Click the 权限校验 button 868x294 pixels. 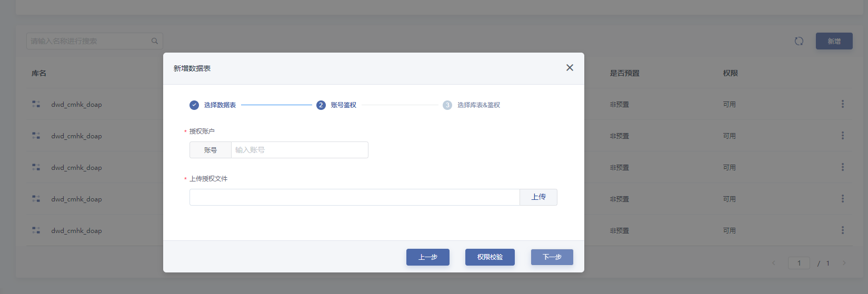tap(490, 257)
